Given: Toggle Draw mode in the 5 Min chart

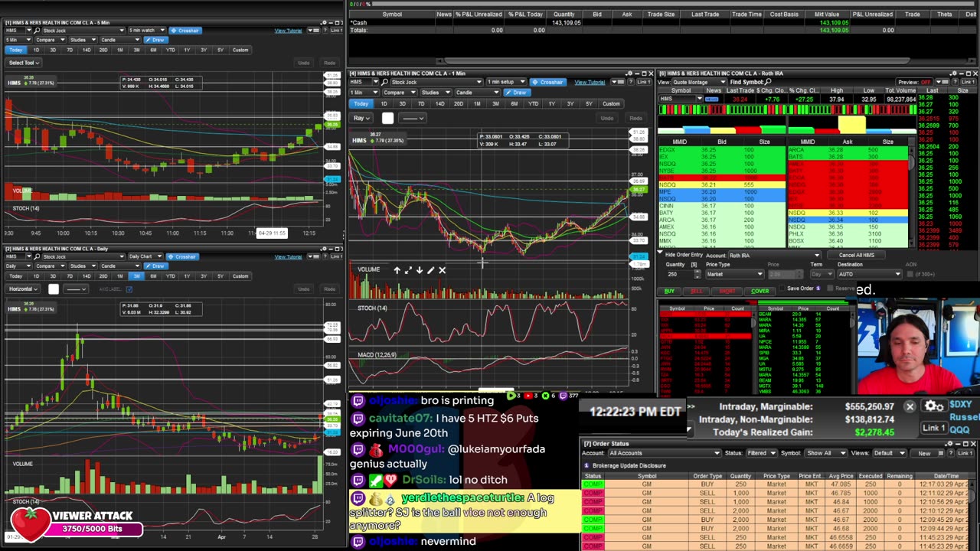Looking at the screenshot, I should pyautogui.click(x=155, y=40).
